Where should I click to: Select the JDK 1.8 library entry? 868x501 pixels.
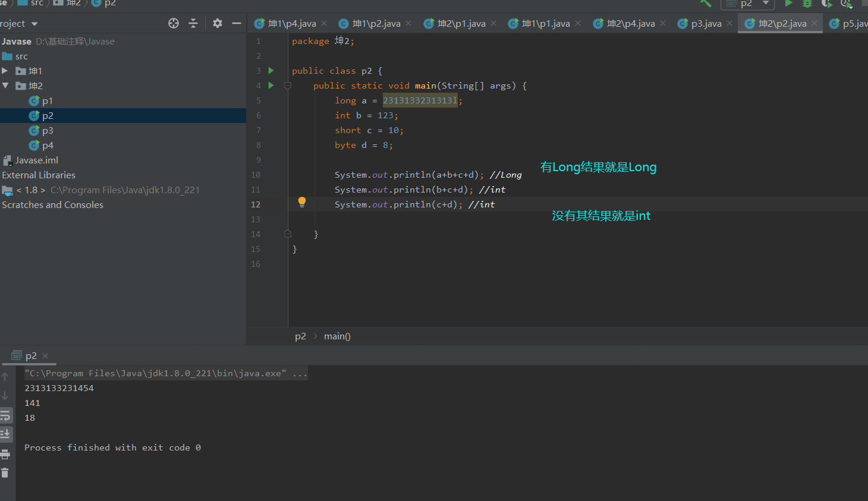click(101, 190)
